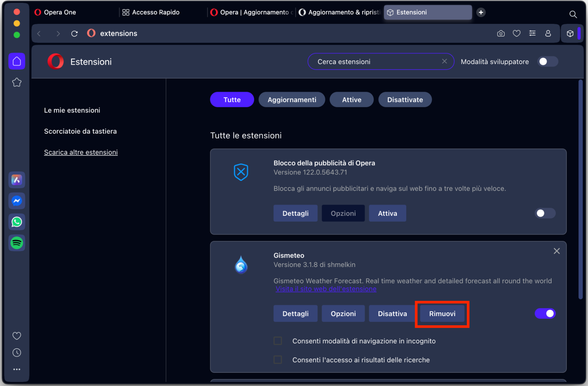Switch to Aggiornamento & ripristino tab
The width and height of the screenshot is (588, 386).
339,12
